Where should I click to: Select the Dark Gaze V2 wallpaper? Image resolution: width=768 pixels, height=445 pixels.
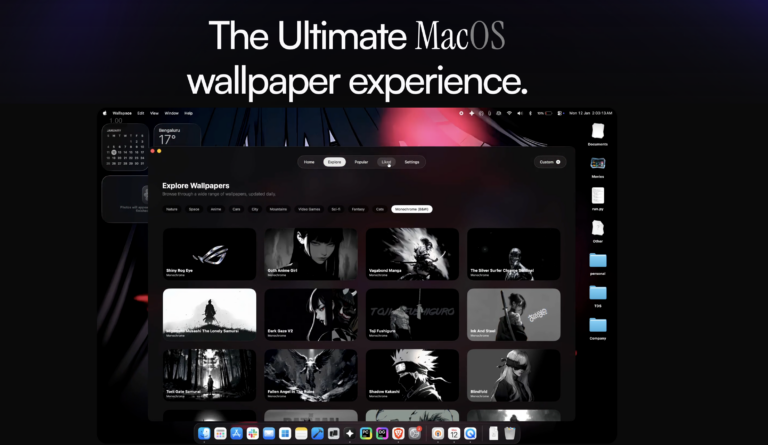pos(311,315)
